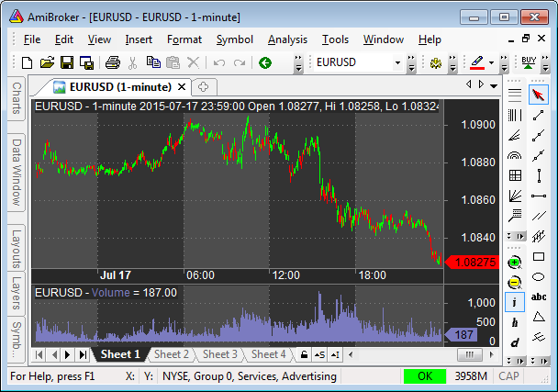Create a new blank chart document

point(28,63)
